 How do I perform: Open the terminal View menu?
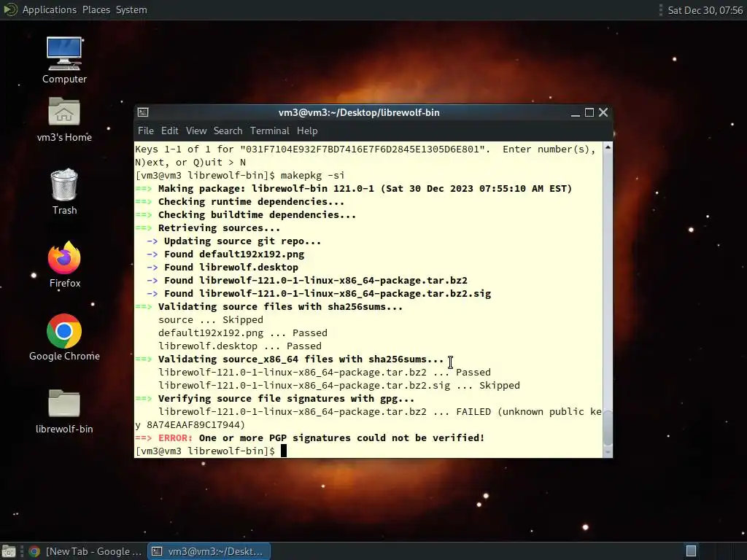point(196,131)
